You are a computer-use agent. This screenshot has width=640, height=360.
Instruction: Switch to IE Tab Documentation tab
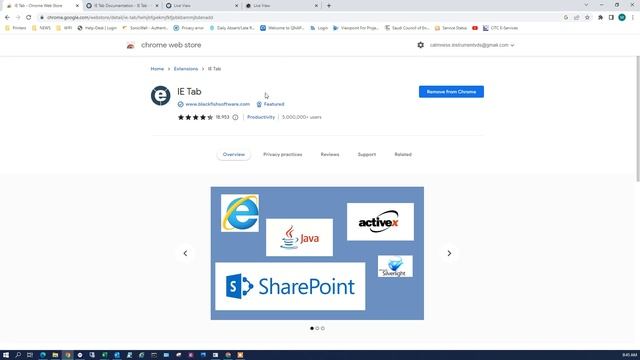click(x=121, y=6)
